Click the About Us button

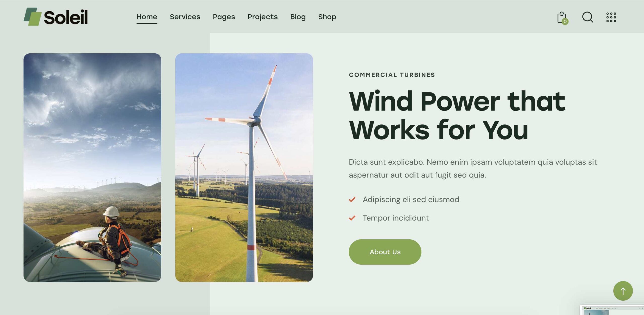tap(385, 252)
